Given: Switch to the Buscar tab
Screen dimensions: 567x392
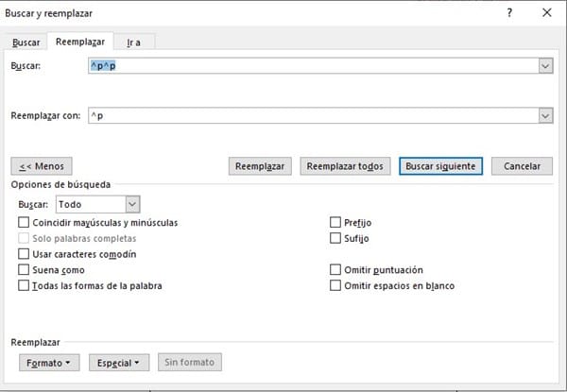Looking at the screenshot, I should 26,43.
